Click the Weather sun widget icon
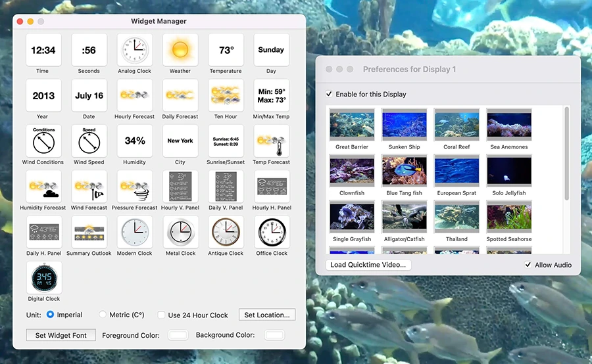This screenshot has height=364, width=592. tap(180, 50)
